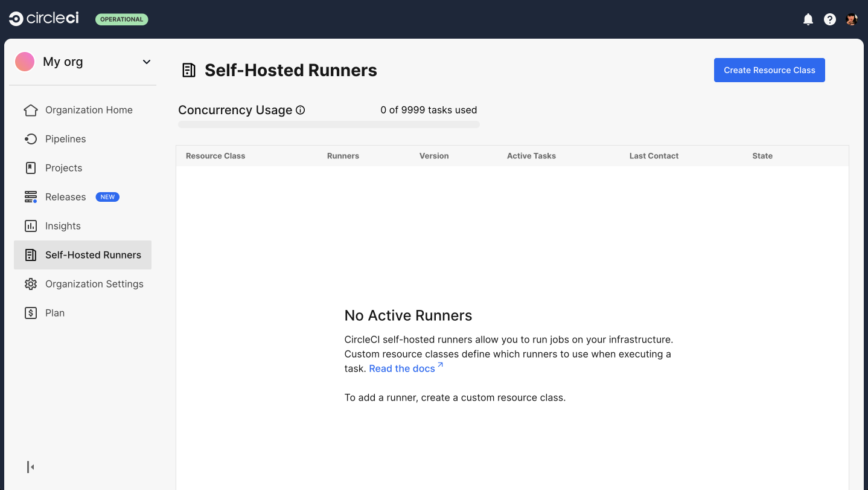The height and width of the screenshot is (490, 868).
Task: Click the Runners column header
Action: pyautogui.click(x=343, y=156)
